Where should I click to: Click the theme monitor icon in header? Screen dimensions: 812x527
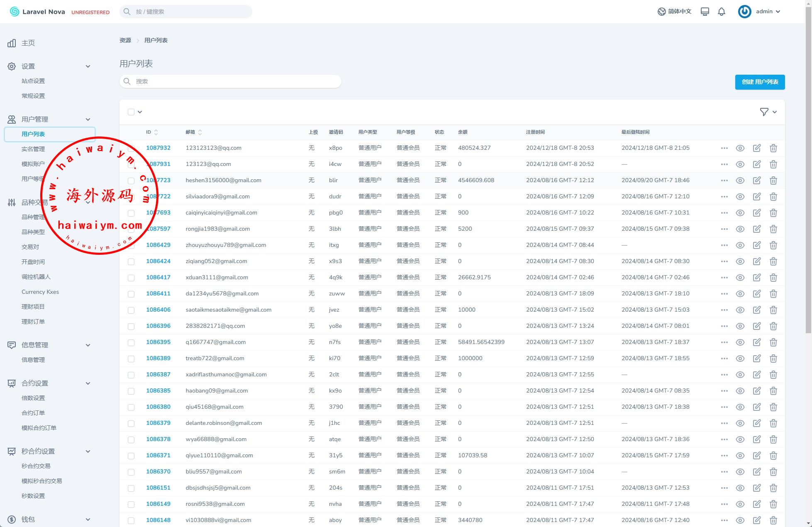click(705, 12)
